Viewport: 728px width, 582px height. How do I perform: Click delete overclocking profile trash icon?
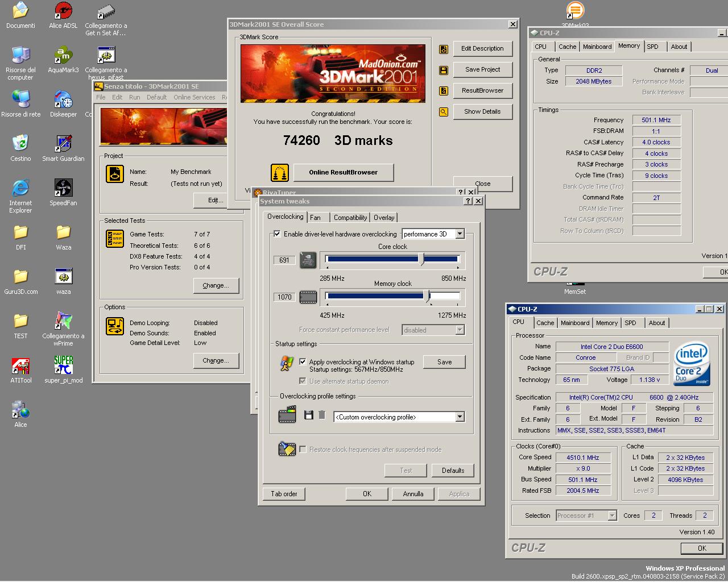pyautogui.click(x=321, y=415)
